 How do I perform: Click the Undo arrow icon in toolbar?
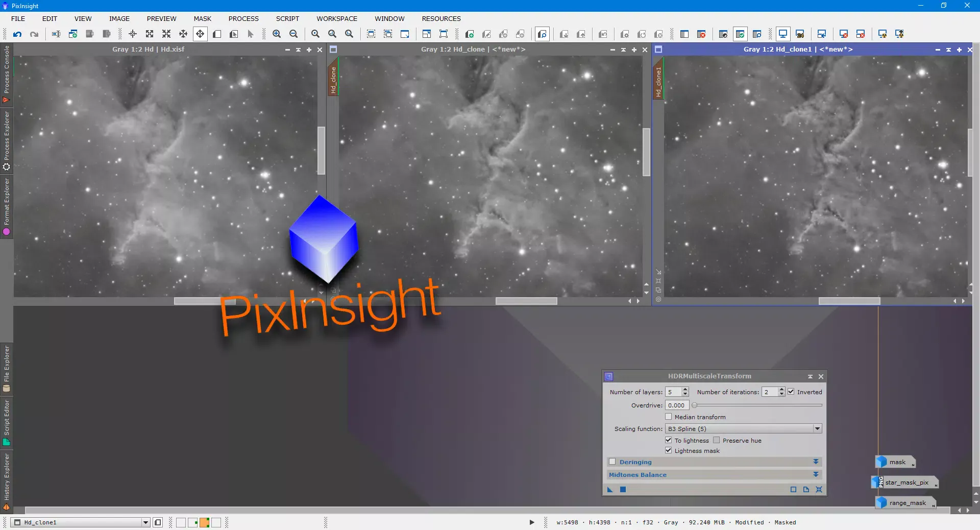17,34
